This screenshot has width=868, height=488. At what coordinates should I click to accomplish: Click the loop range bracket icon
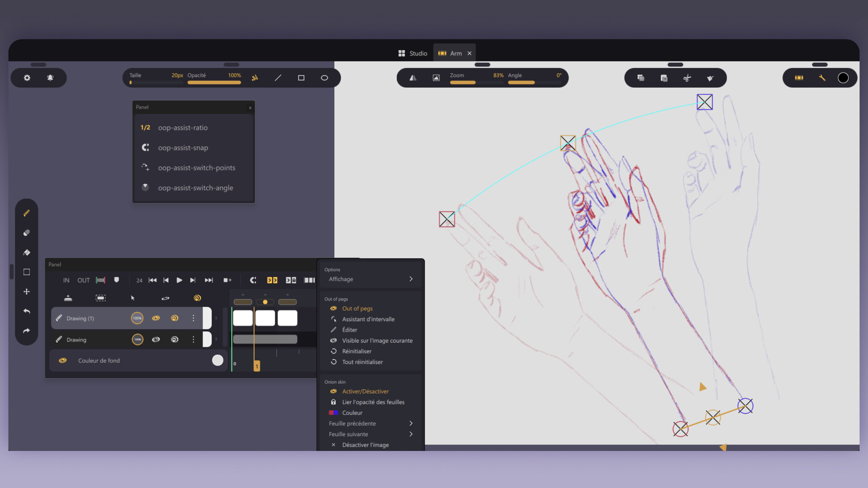[100, 280]
